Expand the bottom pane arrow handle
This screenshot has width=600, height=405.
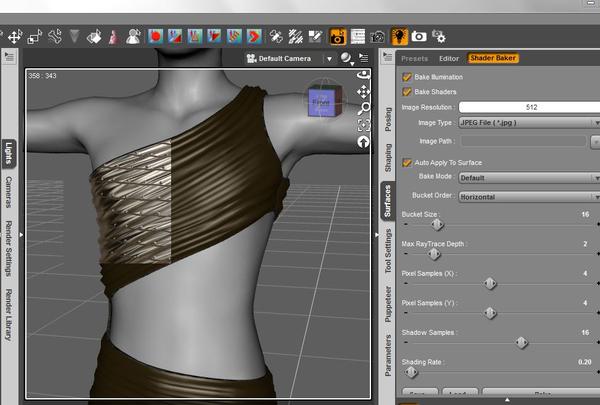pos(507,400)
